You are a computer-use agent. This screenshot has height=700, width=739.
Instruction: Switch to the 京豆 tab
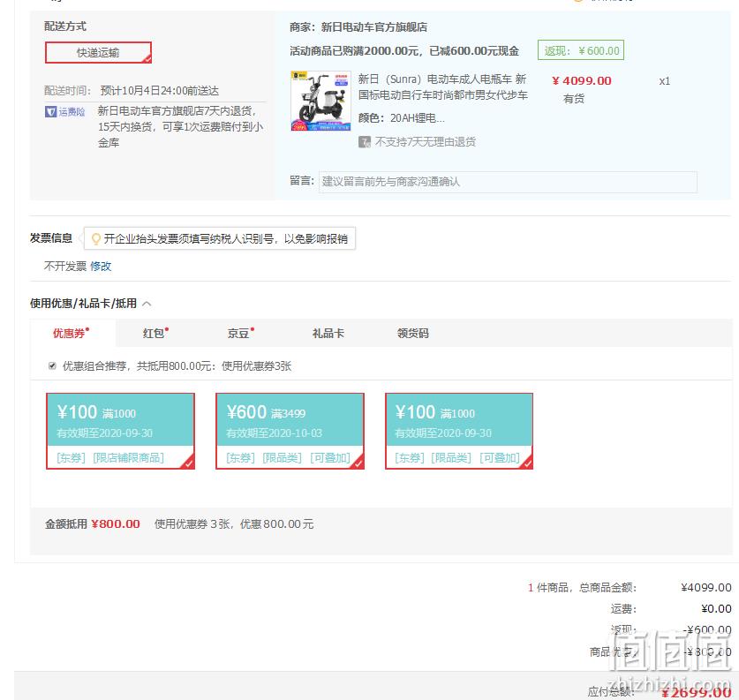tap(240, 333)
